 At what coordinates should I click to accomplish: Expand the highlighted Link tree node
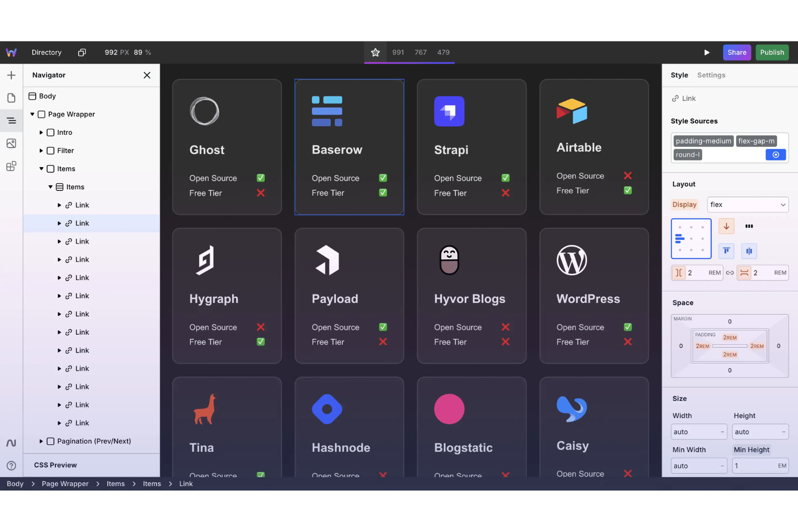click(59, 223)
